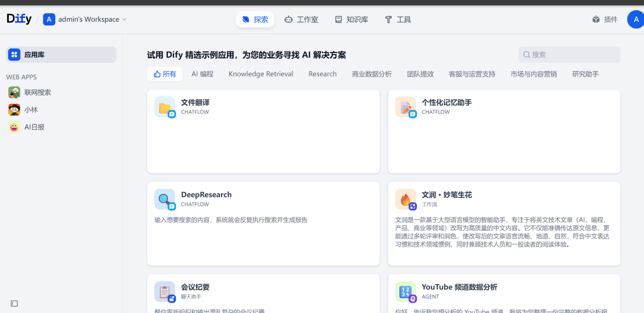Filter by 团队提效 category
This screenshot has height=313, width=644.
point(420,74)
